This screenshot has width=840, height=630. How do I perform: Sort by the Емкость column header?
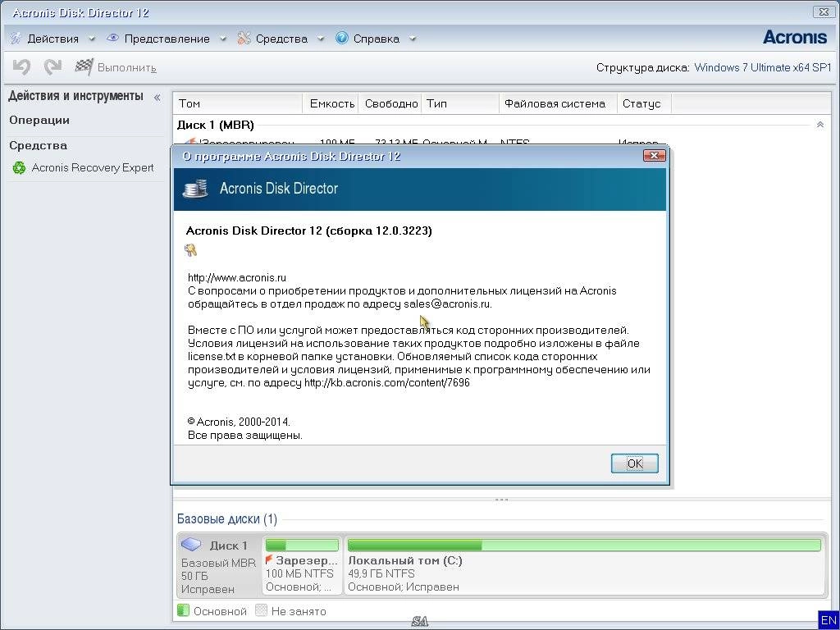click(x=331, y=103)
